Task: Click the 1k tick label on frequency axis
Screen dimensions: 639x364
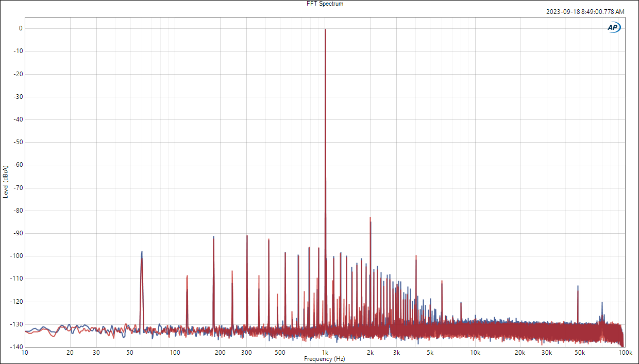Action: [325, 353]
